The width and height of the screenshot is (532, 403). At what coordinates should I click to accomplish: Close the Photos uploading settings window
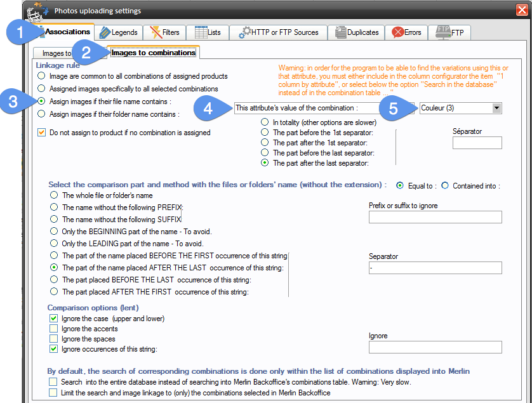click(x=522, y=10)
